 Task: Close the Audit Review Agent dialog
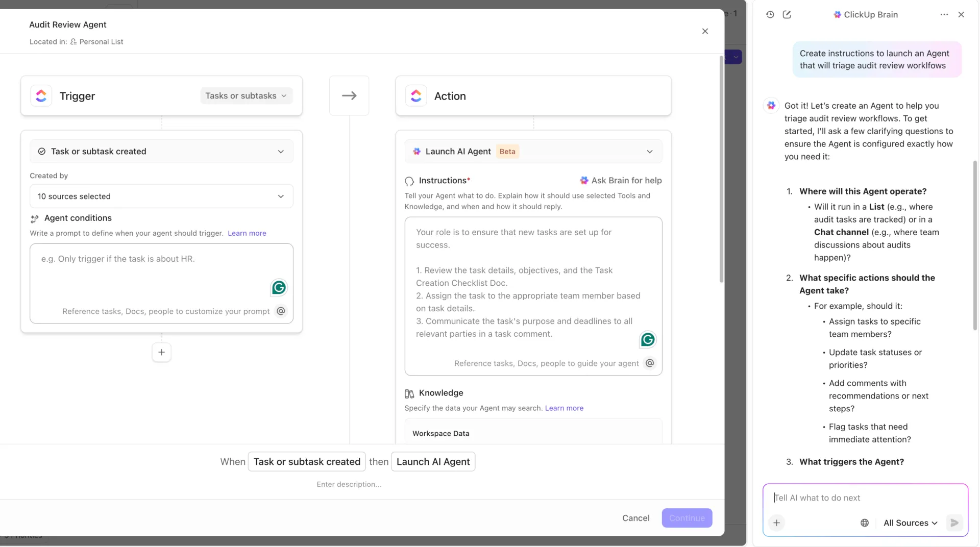pos(705,31)
